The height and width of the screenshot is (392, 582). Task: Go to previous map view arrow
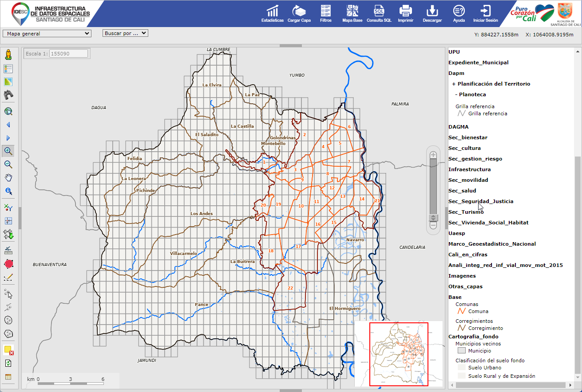pyautogui.click(x=8, y=125)
